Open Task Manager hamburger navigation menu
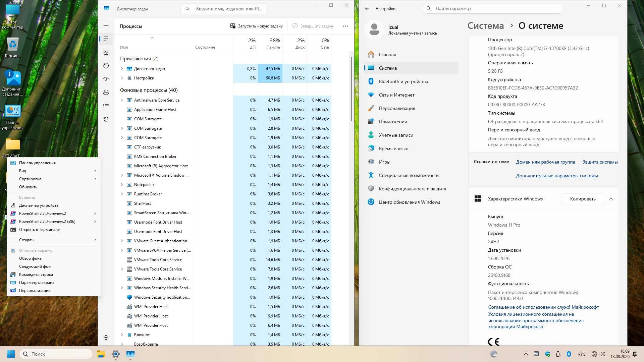 pos(106,25)
